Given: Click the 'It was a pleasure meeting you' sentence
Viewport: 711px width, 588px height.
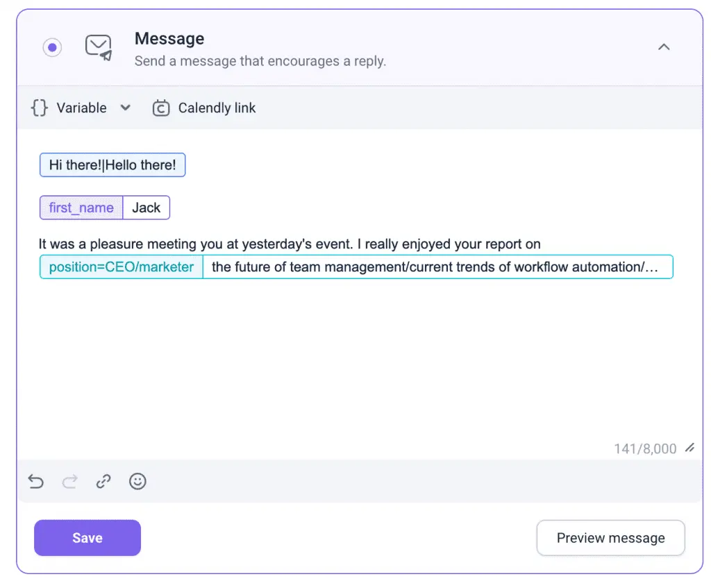Looking at the screenshot, I should [290, 244].
